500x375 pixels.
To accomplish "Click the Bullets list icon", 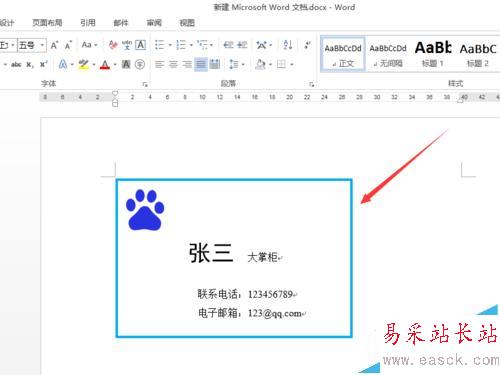I will click(x=160, y=45).
